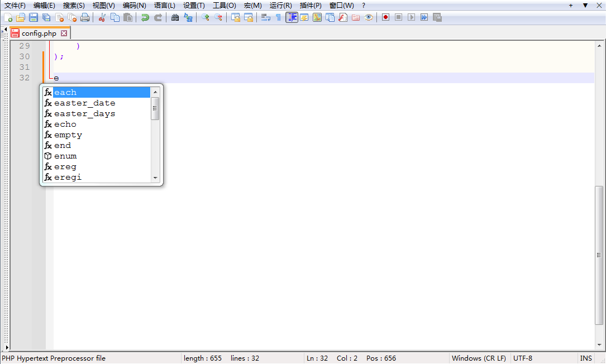Toggle show all characters pilcrow button
This screenshot has width=606, height=364.
click(x=278, y=17)
